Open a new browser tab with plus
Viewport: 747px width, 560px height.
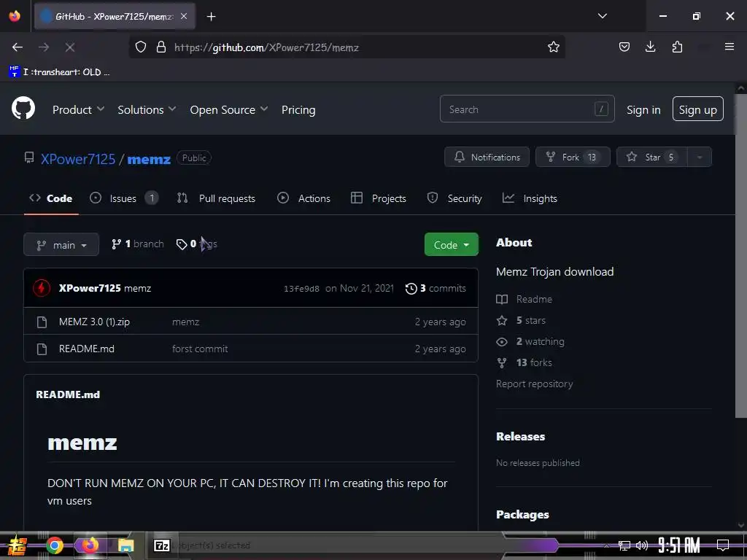[211, 17]
